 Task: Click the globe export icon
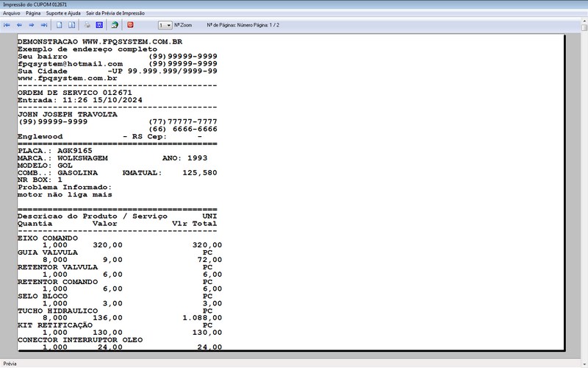click(115, 25)
